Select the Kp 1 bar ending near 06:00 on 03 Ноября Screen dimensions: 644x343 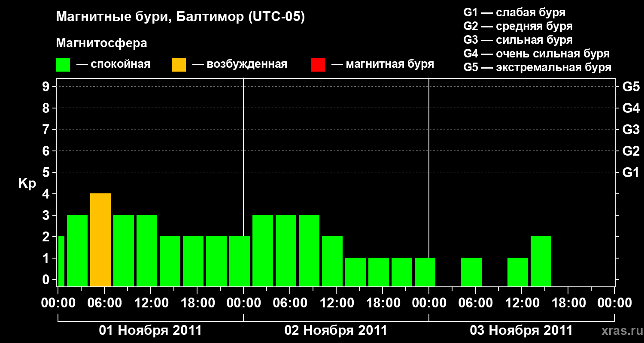(x=471, y=272)
